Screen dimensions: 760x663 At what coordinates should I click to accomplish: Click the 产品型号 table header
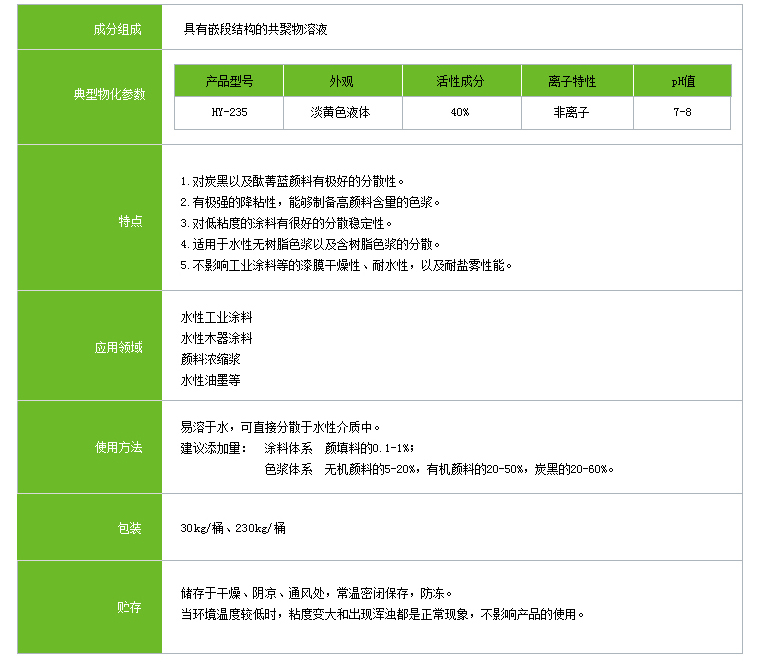[x=229, y=81]
